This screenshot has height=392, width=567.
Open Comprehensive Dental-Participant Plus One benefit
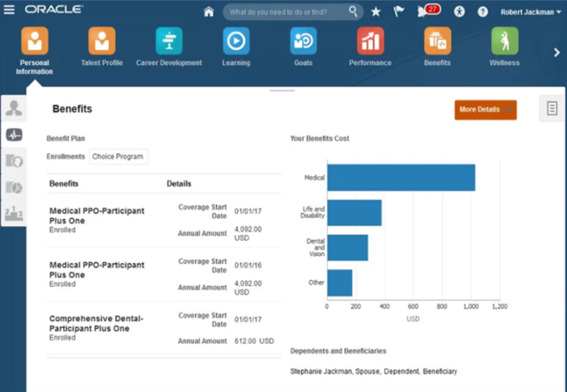[x=96, y=323]
